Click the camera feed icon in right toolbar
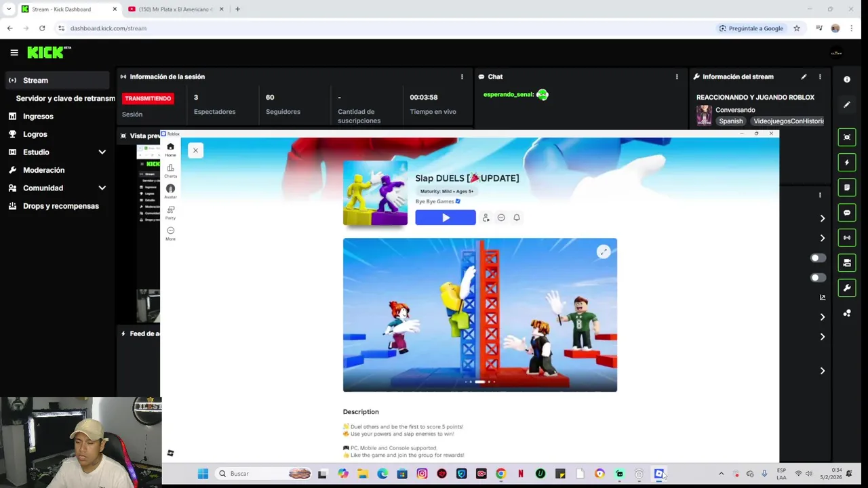 point(846,263)
